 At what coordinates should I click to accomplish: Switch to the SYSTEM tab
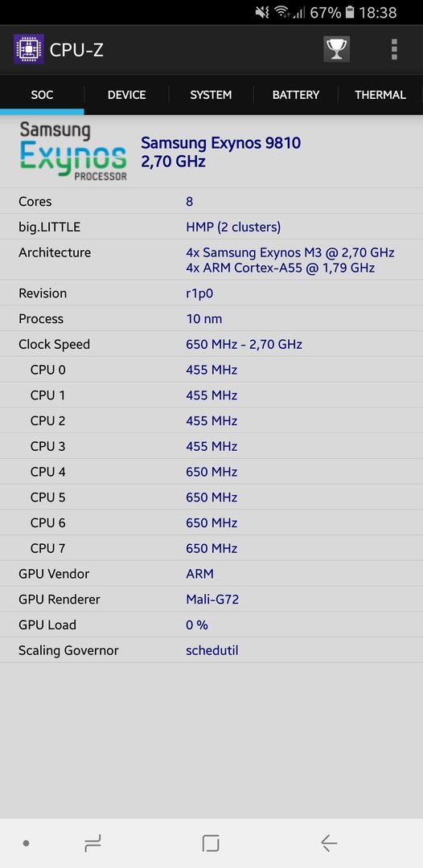[x=211, y=95]
